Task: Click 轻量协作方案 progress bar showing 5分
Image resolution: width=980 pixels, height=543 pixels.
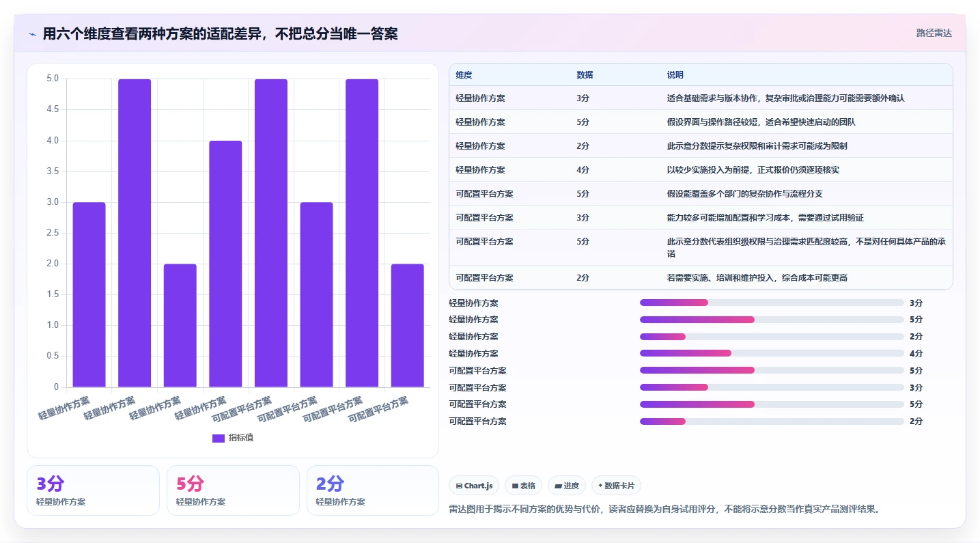Action: [772, 320]
